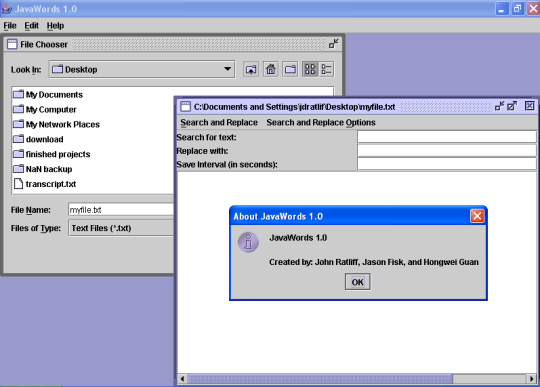Switch to List view icon
Screen dimensions: 540x387
point(310,70)
